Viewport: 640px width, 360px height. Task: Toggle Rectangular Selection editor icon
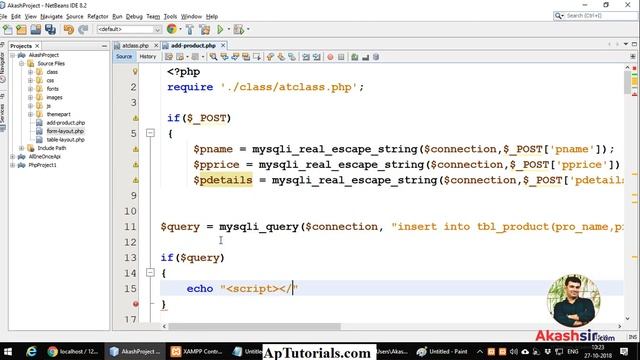click(257, 57)
